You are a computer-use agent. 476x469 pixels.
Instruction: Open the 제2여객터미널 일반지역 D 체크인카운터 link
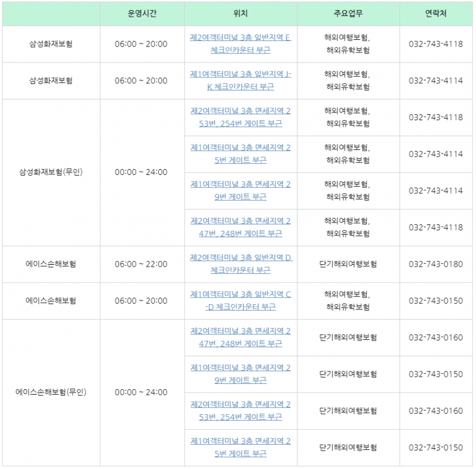240,264
